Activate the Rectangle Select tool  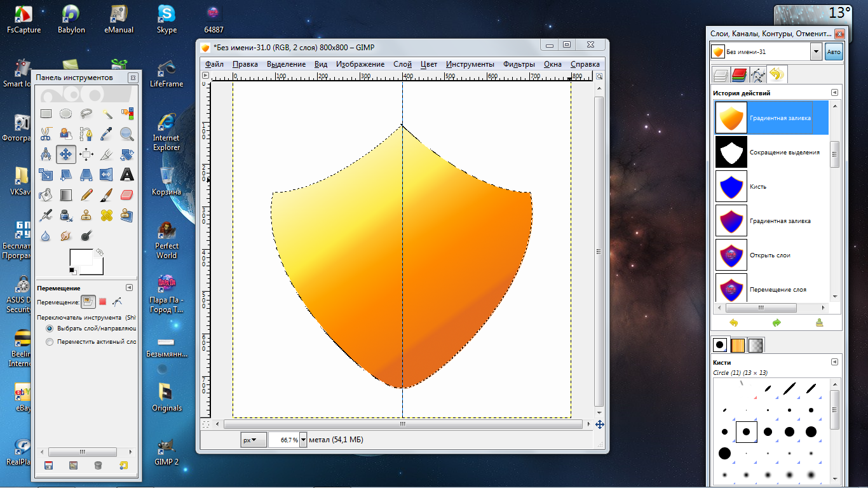point(46,114)
